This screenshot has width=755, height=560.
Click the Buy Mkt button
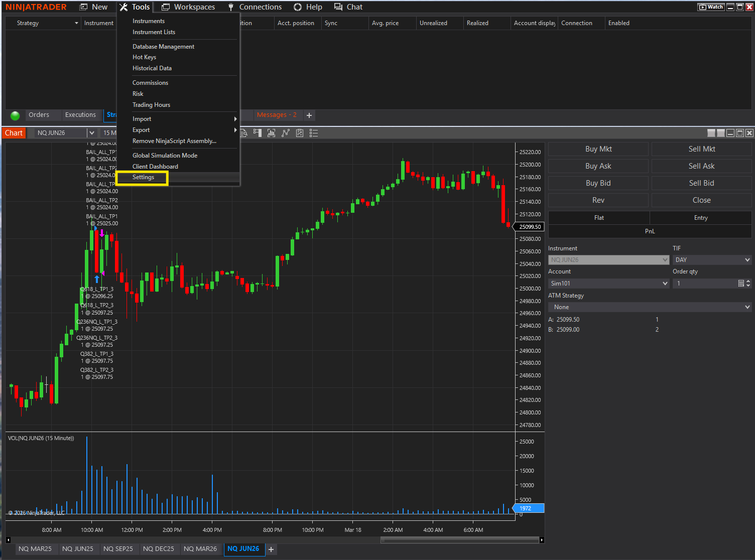(598, 149)
